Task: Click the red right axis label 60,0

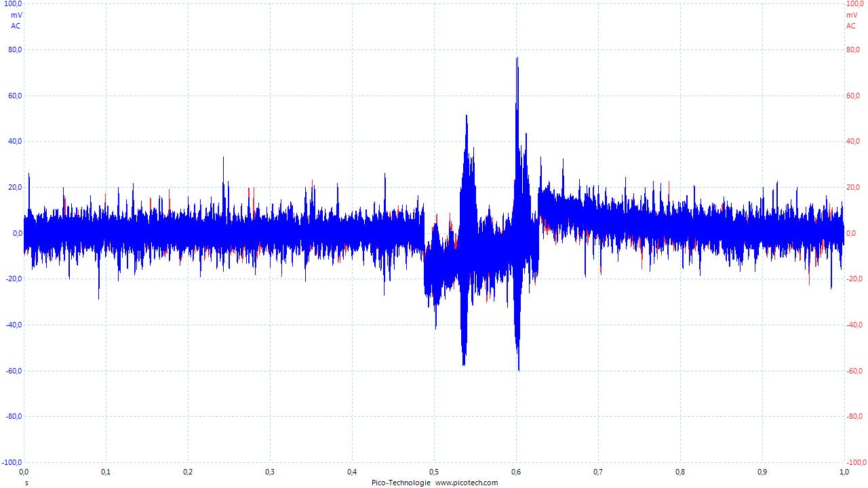Action: [x=853, y=96]
